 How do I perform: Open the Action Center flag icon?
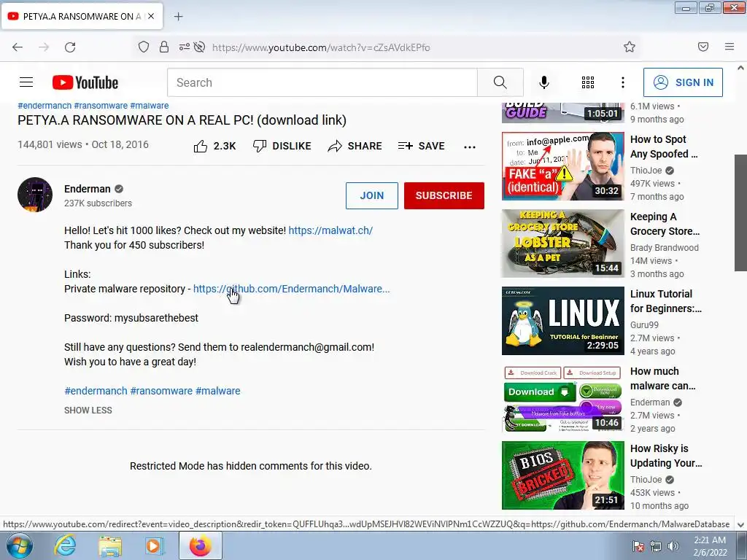(638, 546)
